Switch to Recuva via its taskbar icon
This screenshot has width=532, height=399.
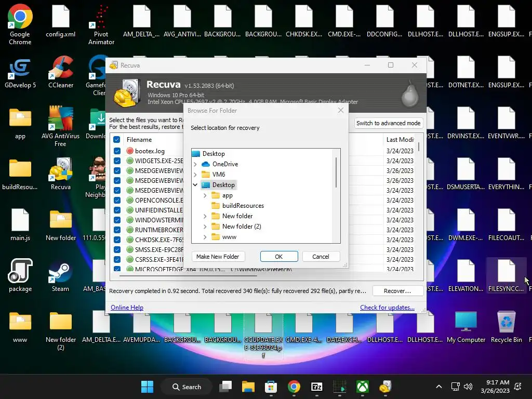point(385,387)
